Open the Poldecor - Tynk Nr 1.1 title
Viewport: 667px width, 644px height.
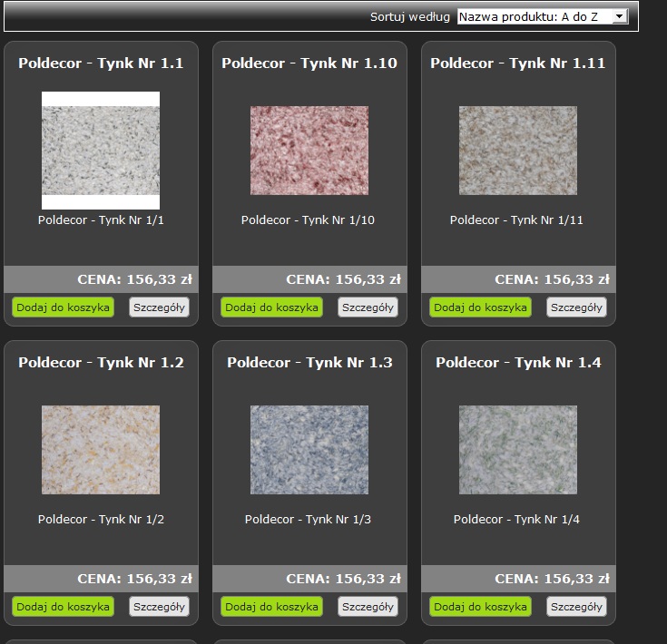(101, 63)
